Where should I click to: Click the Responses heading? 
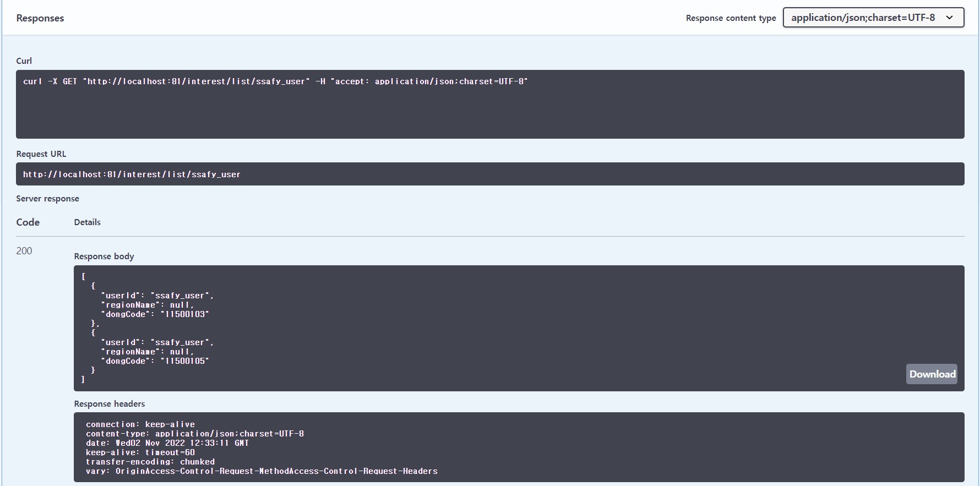tap(40, 18)
